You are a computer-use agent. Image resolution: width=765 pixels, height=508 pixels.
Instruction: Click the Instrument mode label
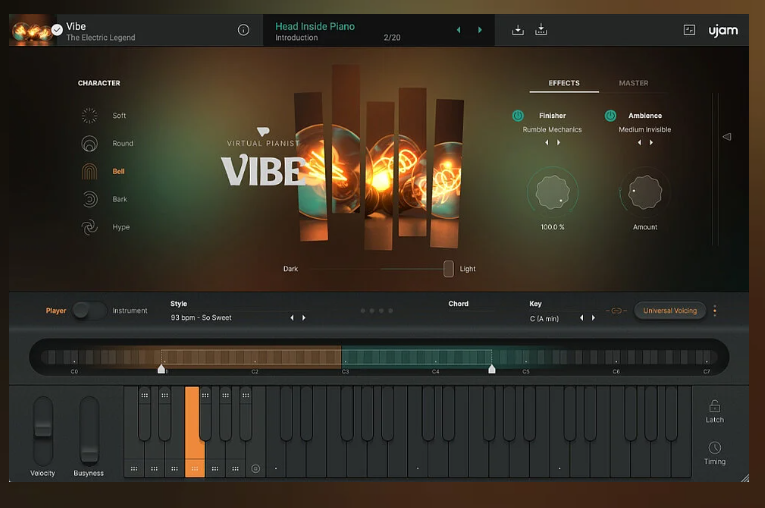(x=130, y=311)
